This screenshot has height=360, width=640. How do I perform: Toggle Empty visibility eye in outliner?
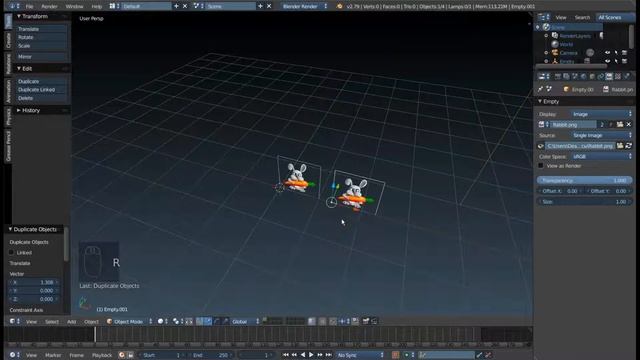tap(608, 61)
